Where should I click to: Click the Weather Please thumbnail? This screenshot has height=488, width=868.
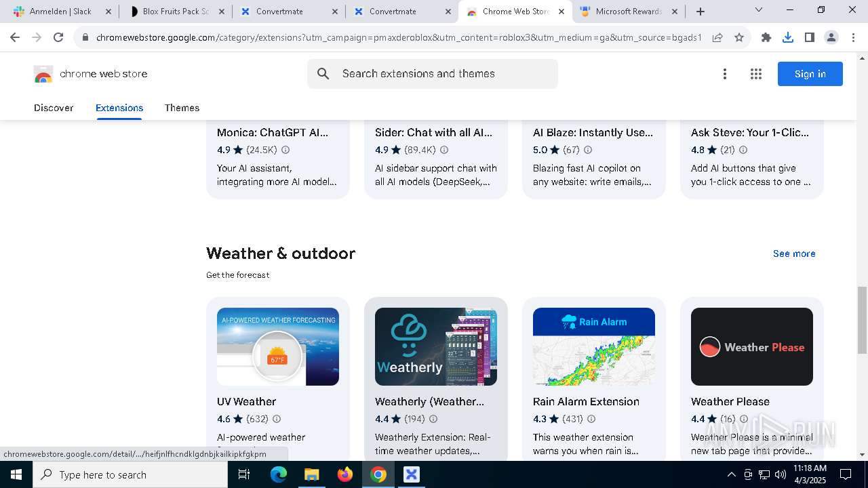752,346
